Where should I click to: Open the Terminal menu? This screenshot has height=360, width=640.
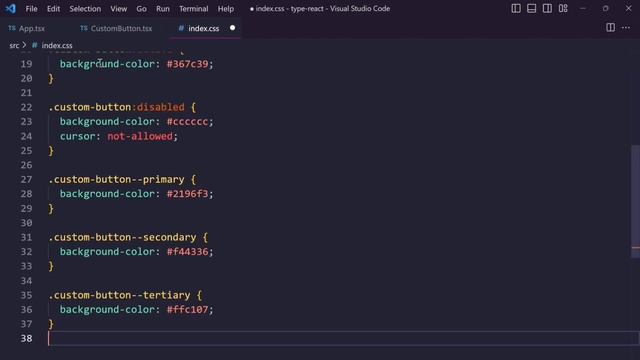coord(193,9)
